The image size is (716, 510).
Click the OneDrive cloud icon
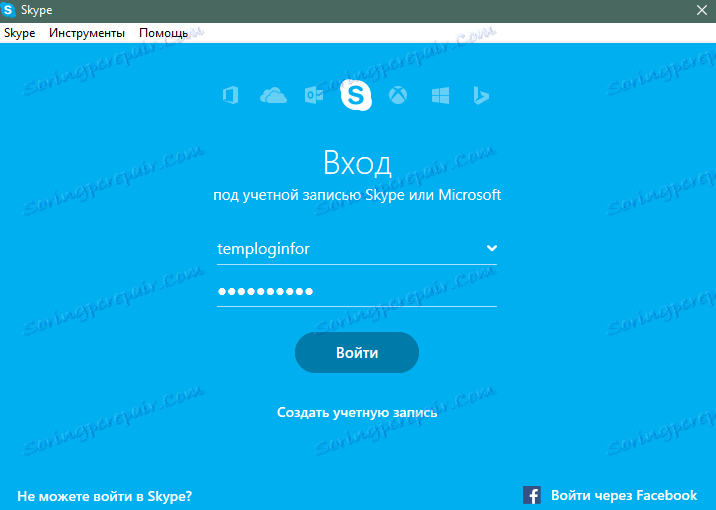(273, 96)
